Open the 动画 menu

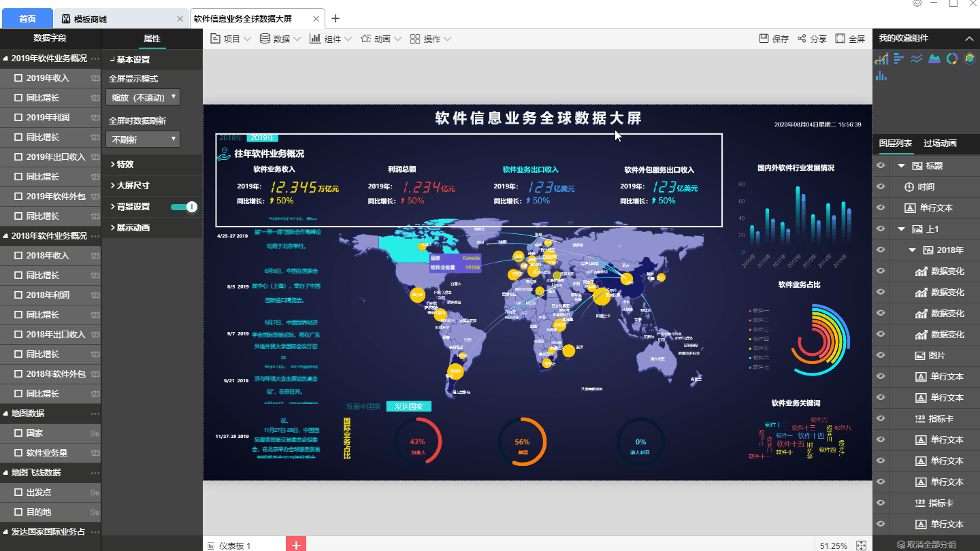(381, 39)
